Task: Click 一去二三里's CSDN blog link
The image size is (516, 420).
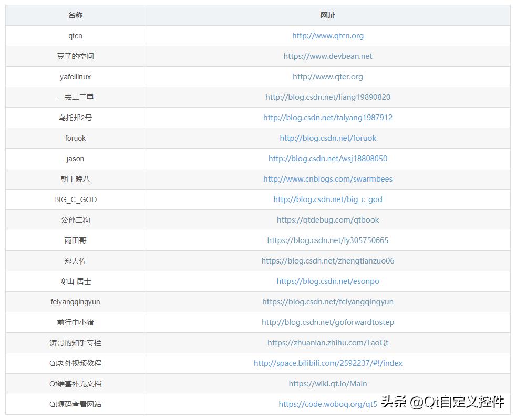Action: (x=328, y=97)
